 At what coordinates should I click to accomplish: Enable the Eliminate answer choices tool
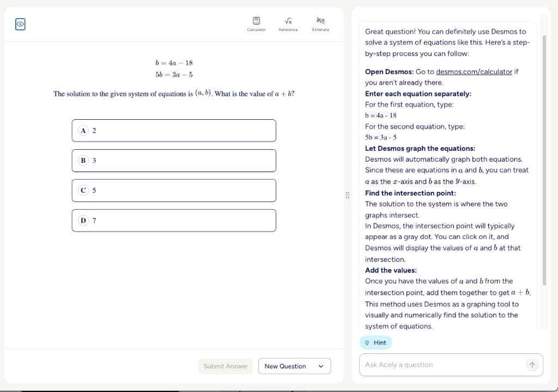click(x=320, y=23)
